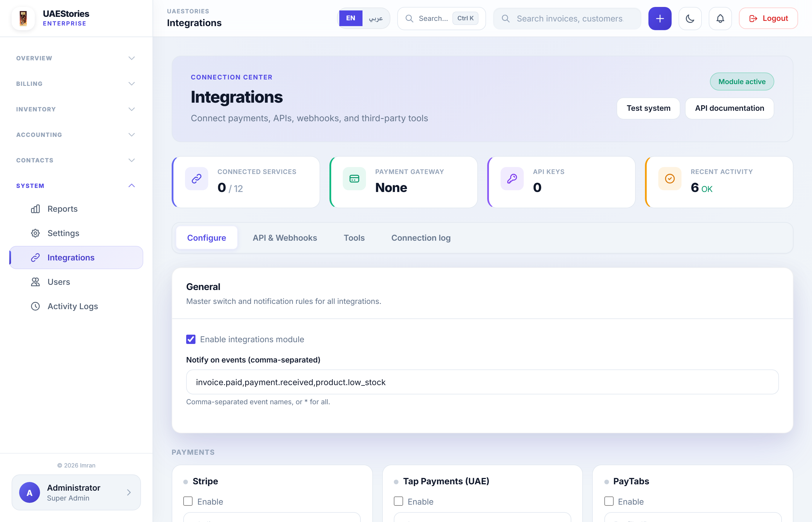Click the Notify on events input field
The width and height of the screenshot is (812, 522).
tap(482, 382)
